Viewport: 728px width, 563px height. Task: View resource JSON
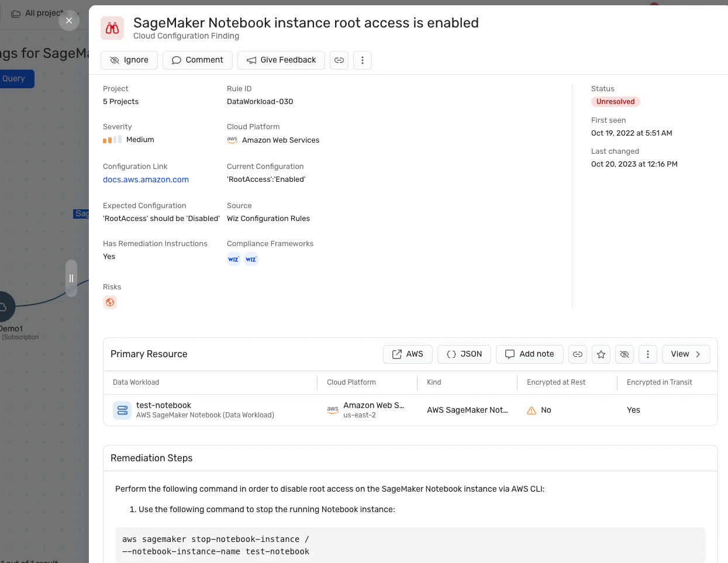[x=464, y=354]
